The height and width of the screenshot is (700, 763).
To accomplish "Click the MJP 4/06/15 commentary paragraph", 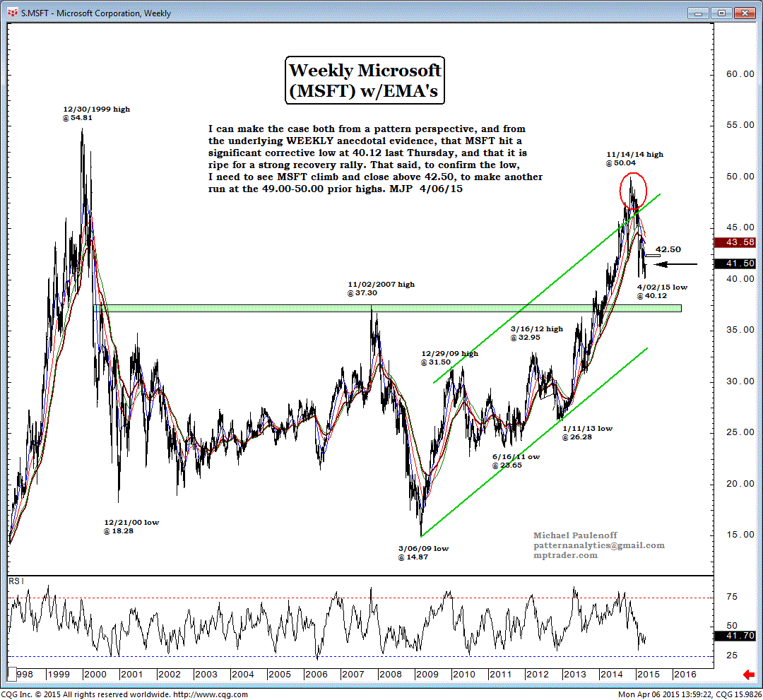I will (375, 159).
